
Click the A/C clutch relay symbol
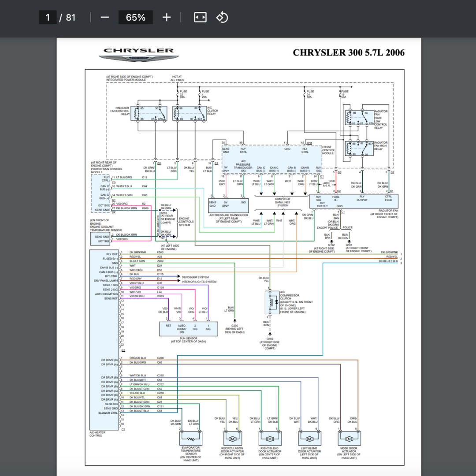coord(190,113)
